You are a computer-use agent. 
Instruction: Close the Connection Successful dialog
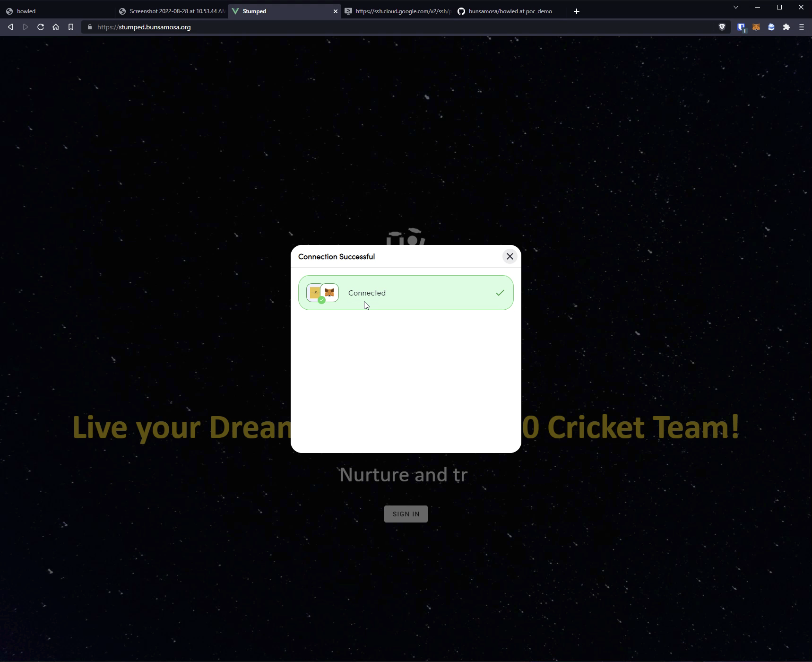pos(510,256)
